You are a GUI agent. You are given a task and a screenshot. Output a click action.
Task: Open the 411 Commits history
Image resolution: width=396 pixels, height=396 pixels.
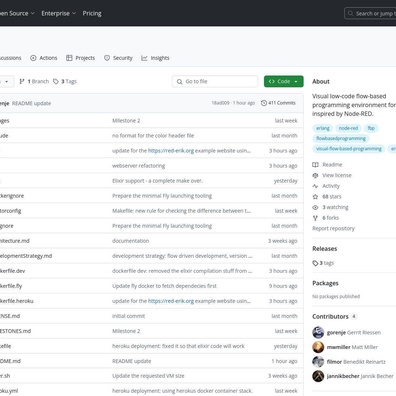(x=278, y=103)
